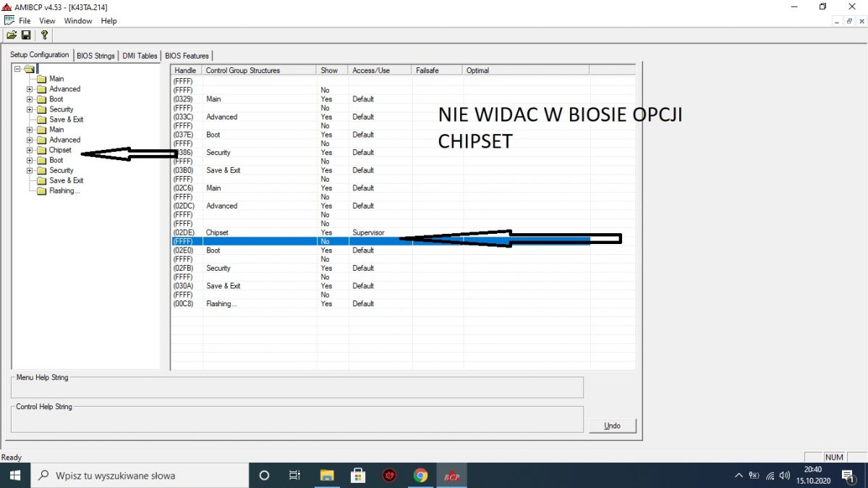Click the Supervisor access cell
The width and height of the screenshot is (868, 488).
click(x=368, y=232)
